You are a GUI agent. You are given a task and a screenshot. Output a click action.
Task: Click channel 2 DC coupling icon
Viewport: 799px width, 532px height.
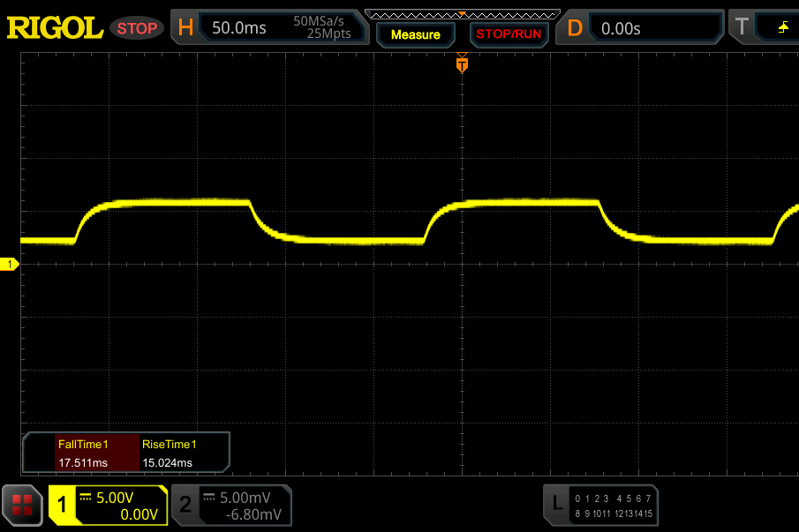pyautogui.click(x=209, y=498)
